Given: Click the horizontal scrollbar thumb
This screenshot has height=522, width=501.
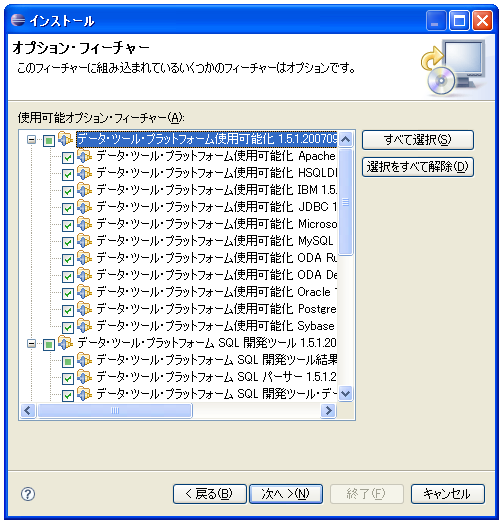Looking at the screenshot, I should (x=115, y=410).
